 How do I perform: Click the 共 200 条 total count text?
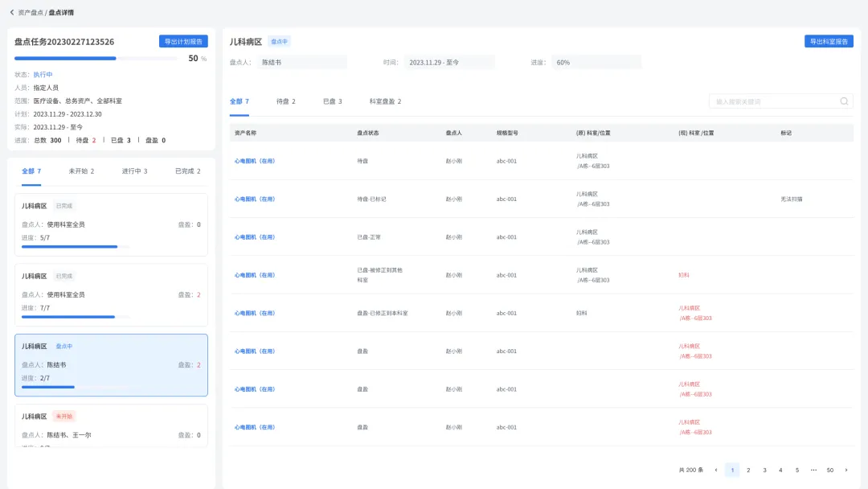691,471
